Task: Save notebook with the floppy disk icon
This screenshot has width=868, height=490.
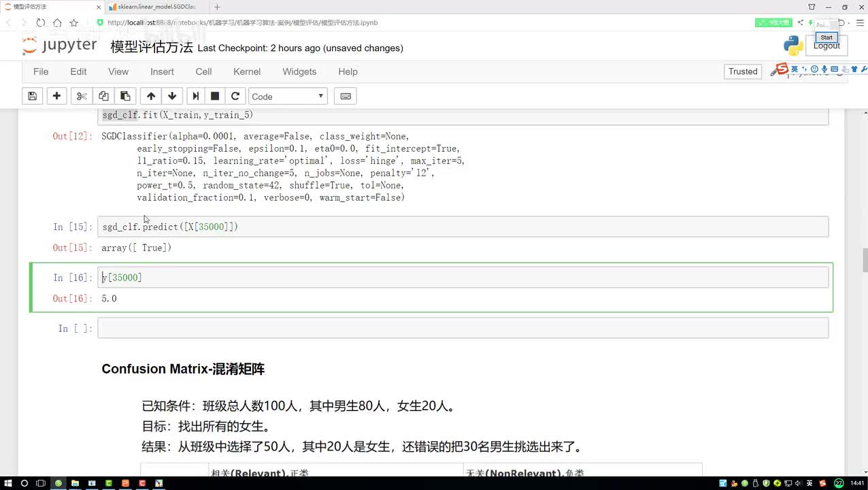Action: pos(32,96)
